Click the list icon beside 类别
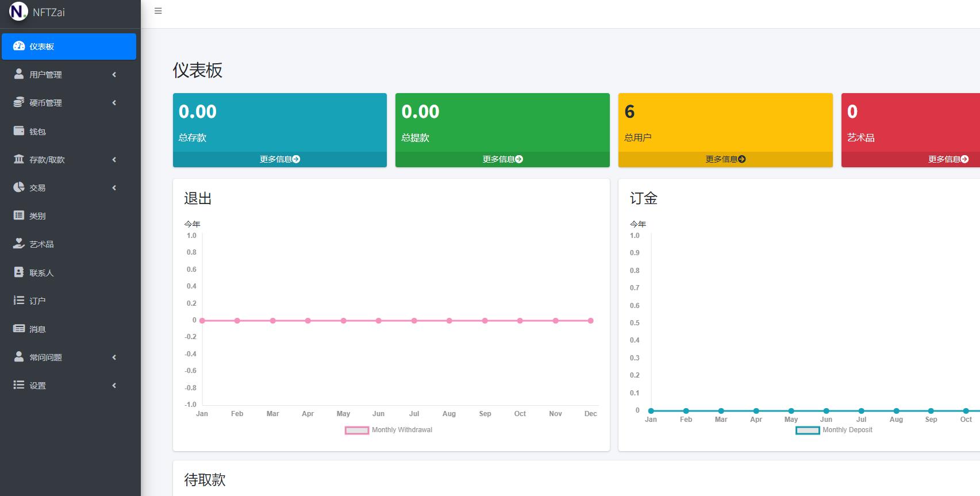Viewport: 980px width, 496px height. pyautogui.click(x=19, y=216)
